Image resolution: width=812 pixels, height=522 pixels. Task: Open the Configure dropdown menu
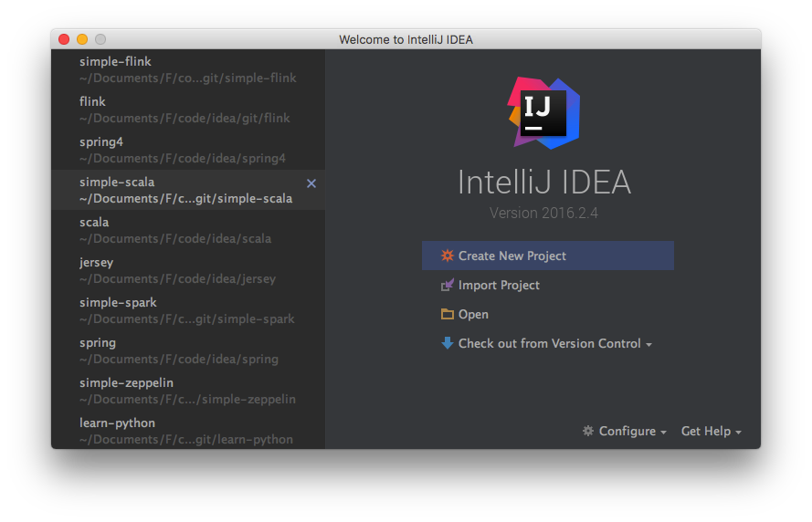click(627, 432)
